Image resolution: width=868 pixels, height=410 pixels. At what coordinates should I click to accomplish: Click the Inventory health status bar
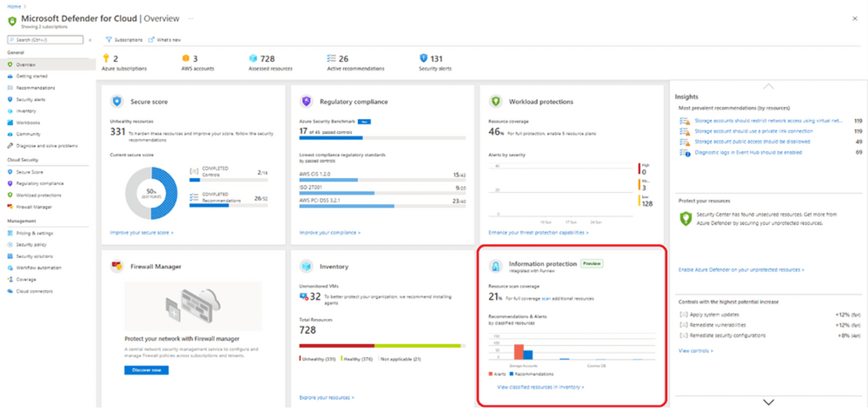coord(382,346)
